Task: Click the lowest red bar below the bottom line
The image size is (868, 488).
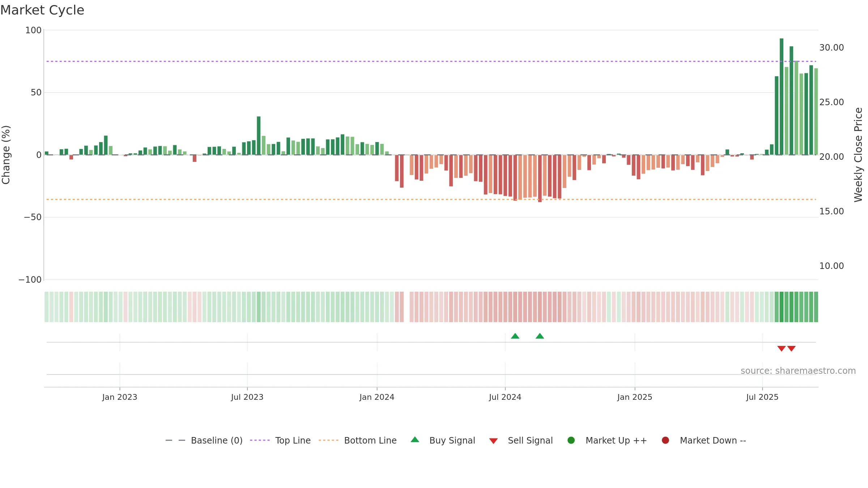Action: [x=540, y=179]
